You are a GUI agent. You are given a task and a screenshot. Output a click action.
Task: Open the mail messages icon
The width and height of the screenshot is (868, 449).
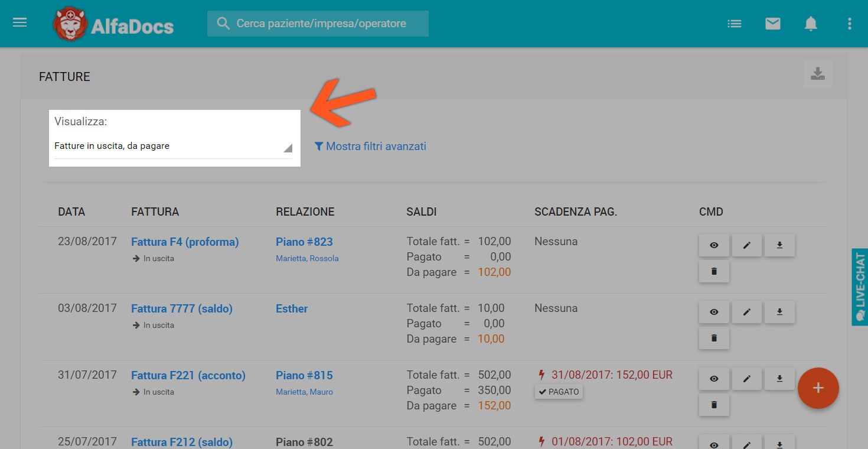click(x=772, y=24)
